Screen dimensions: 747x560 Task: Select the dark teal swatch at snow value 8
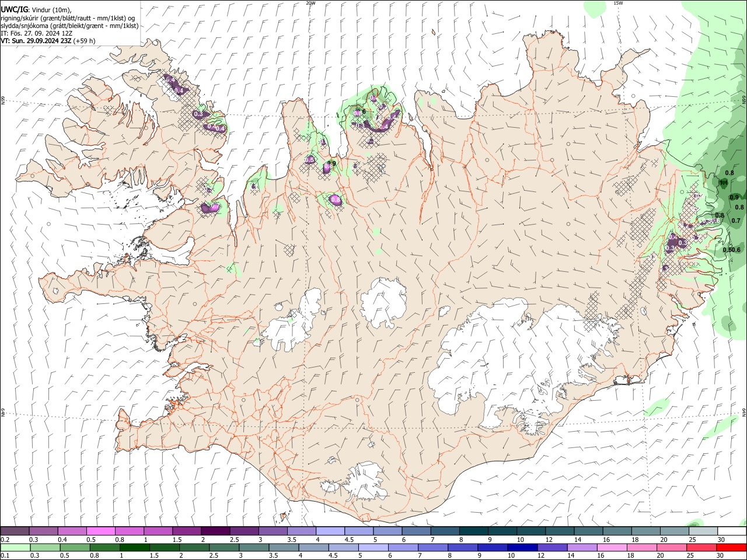click(474, 531)
